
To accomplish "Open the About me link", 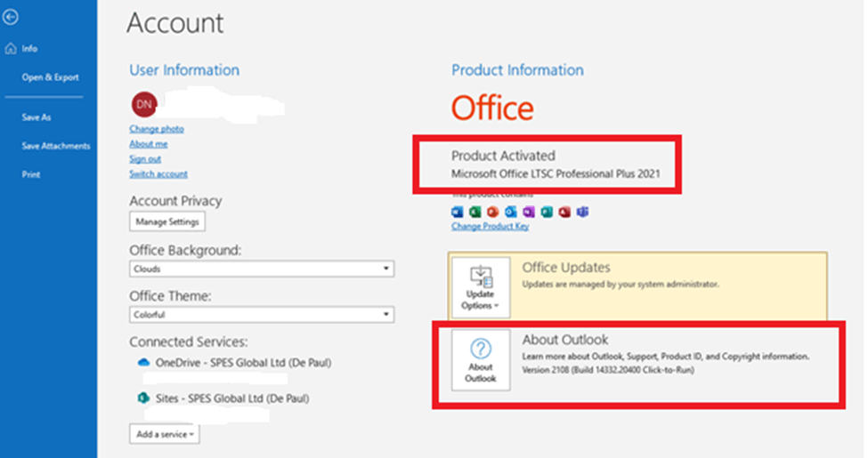I will [149, 144].
